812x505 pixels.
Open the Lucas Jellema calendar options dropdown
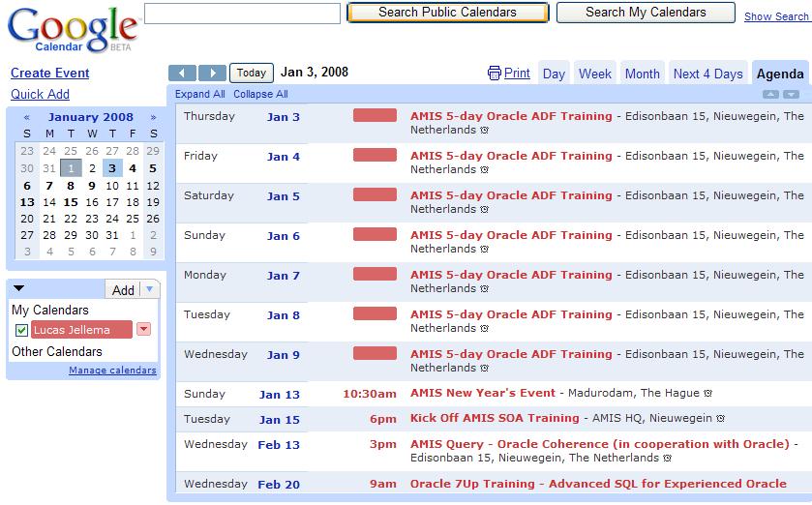tap(143, 330)
